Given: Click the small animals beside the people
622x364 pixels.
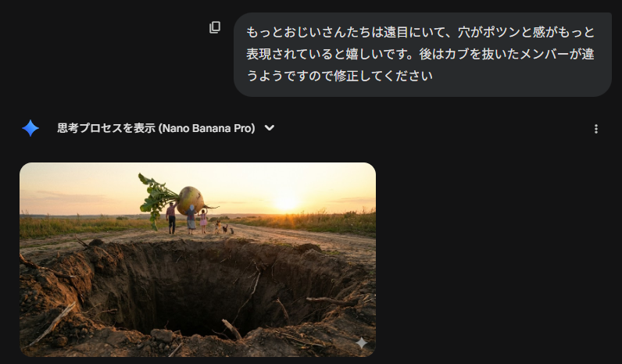Looking at the screenshot, I should [223, 228].
